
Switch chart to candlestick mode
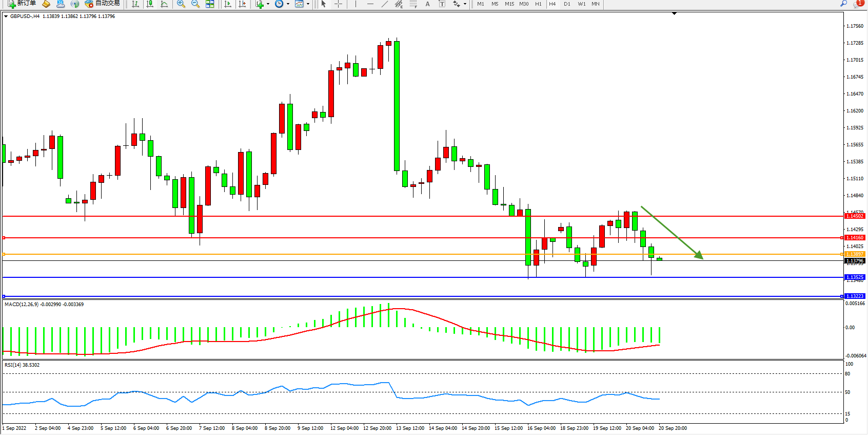point(150,4)
